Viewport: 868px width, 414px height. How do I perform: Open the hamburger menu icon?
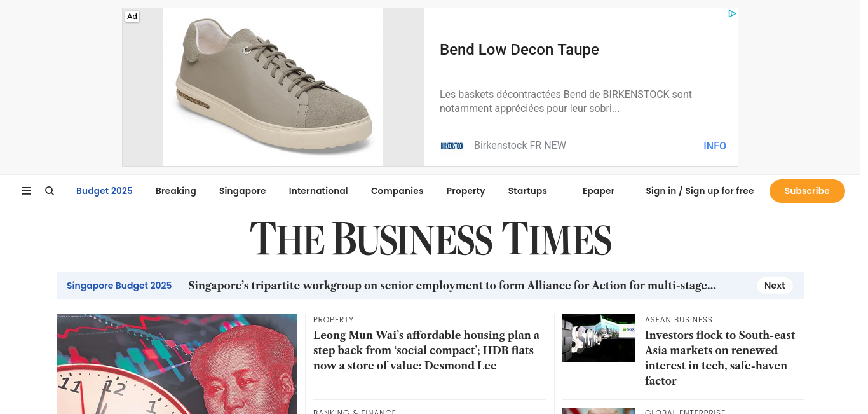pyautogui.click(x=27, y=191)
